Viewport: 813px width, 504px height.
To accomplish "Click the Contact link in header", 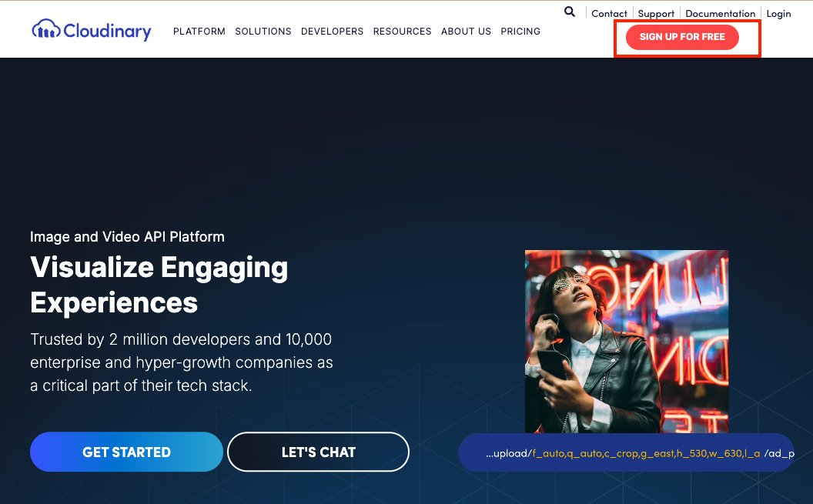I will point(609,14).
